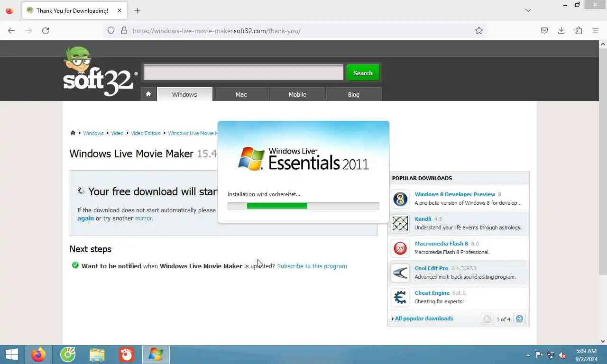
Task: Click the network tray icon
Action: pos(551,355)
